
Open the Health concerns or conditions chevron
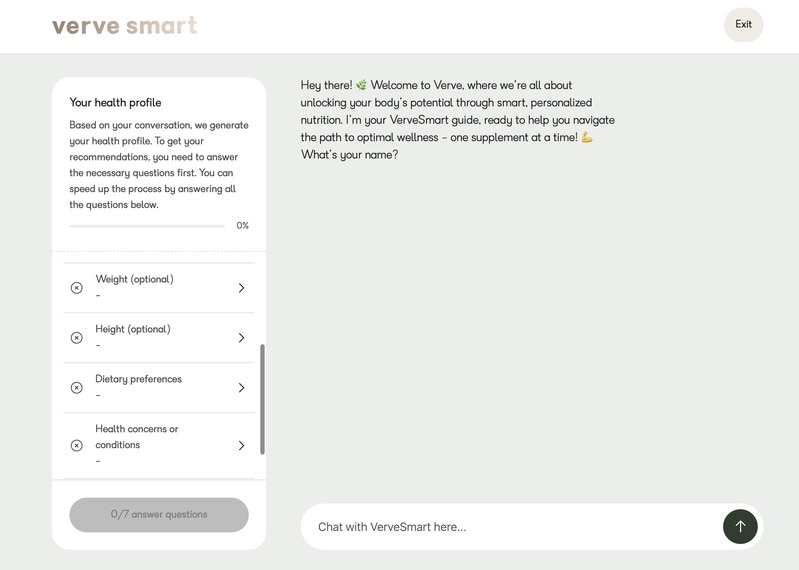click(x=241, y=446)
